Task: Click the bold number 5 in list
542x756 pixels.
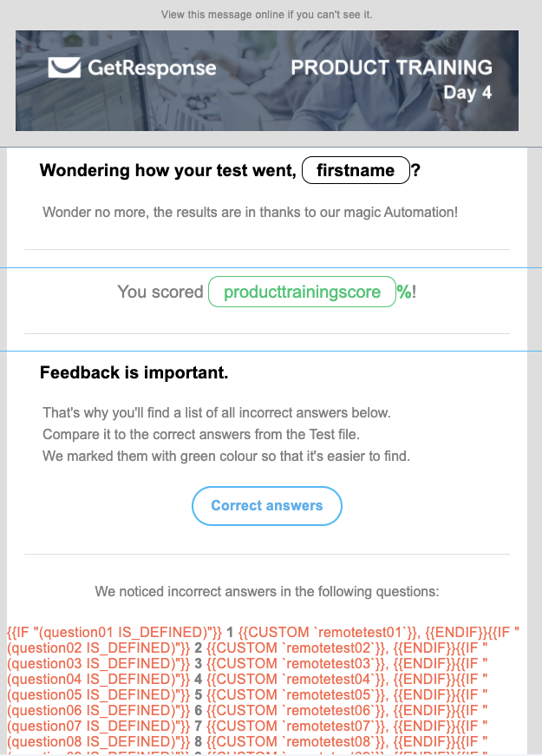Action: [198, 694]
